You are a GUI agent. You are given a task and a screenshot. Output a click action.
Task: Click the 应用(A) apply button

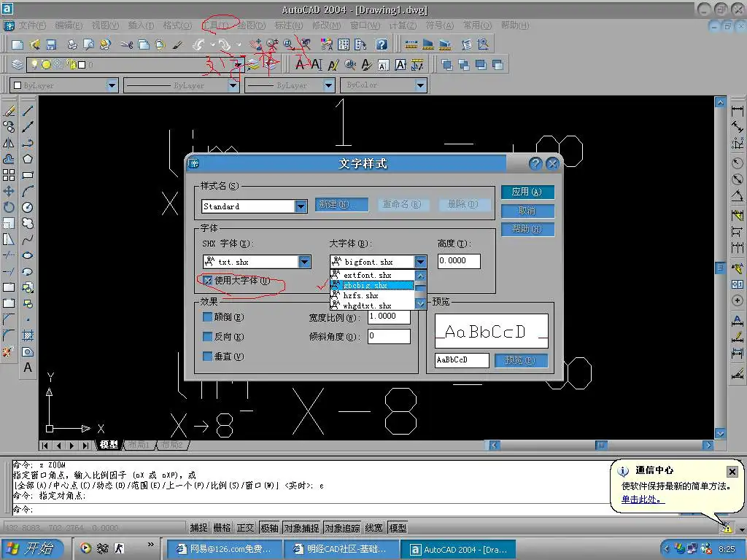point(527,192)
